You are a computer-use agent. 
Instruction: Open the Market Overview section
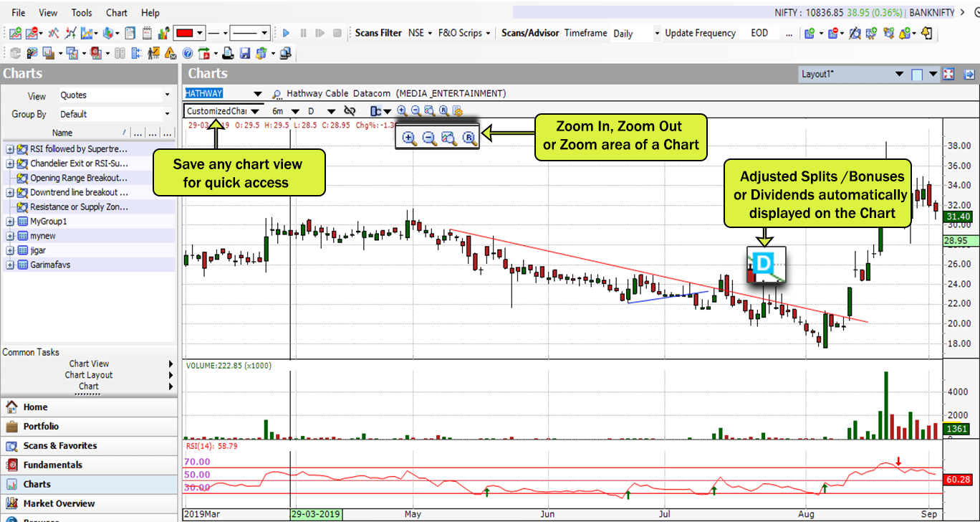(x=59, y=503)
